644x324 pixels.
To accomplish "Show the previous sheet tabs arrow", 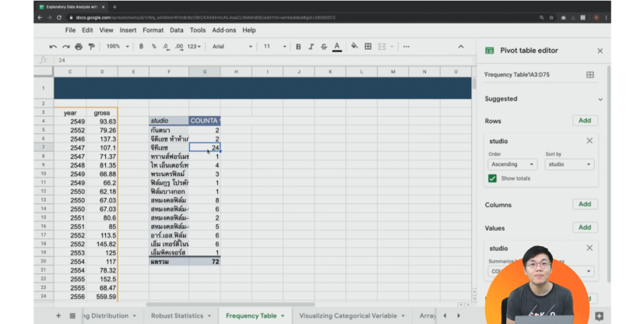I will tap(445, 315).
